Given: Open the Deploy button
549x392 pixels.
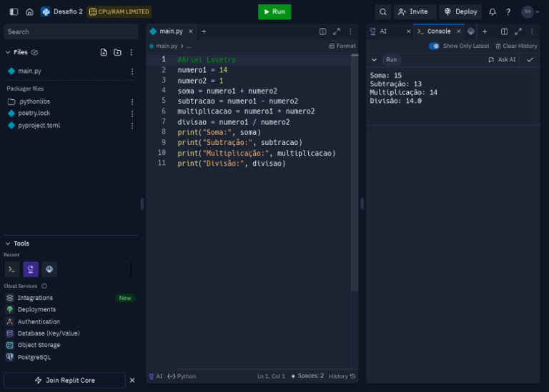Looking at the screenshot, I should (461, 11).
